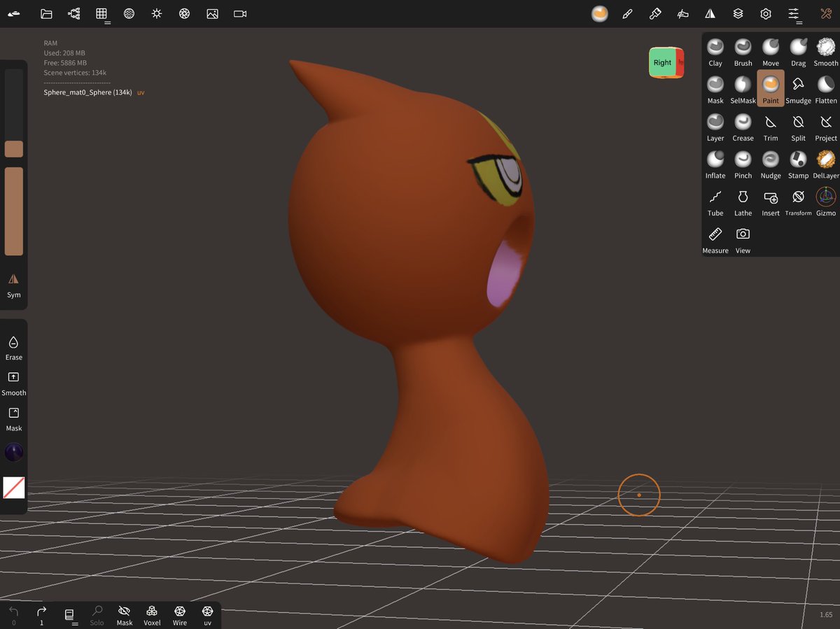Open the lighting sun menu
This screenshot has height=629, width=840.
[x=157, y=13]
